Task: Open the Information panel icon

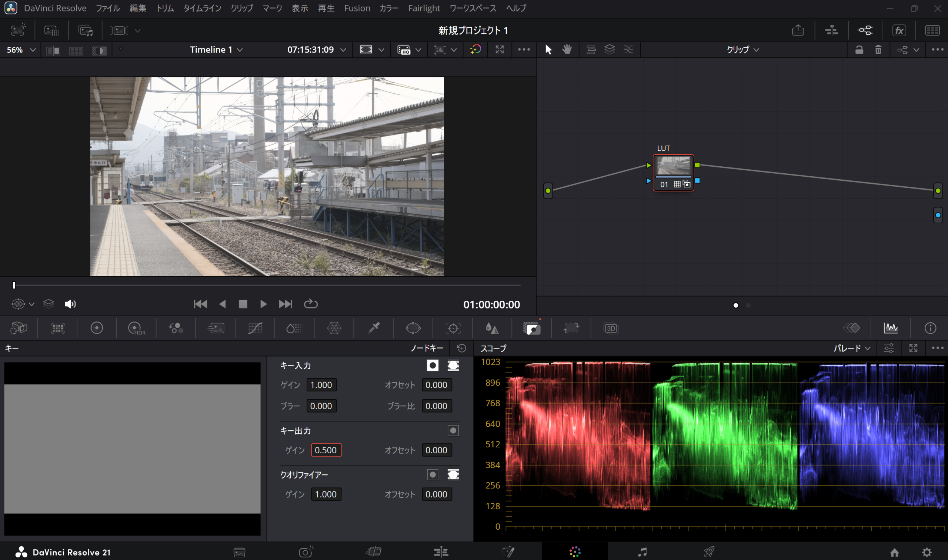Action: pyautogui.click(x=930, y=328)
